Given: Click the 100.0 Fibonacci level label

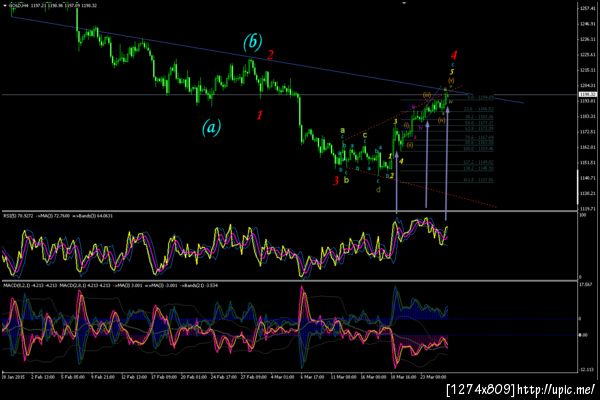Looking at the screenshot, I should coord(478,149).
